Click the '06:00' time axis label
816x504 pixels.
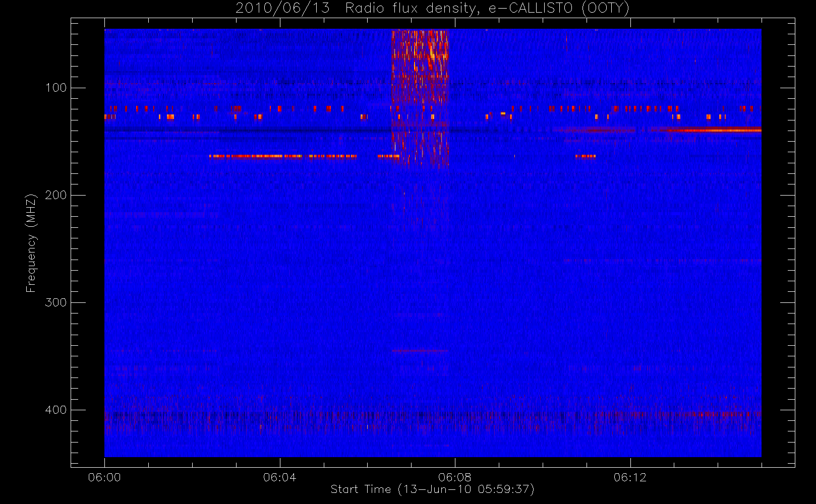click(104, 477)
